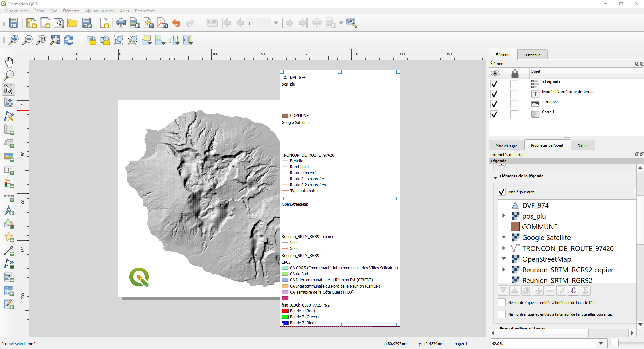Open the zoom percentage dropdown
Image resolution: width=644 pixels, height=349 pixels.
(601, 343)
